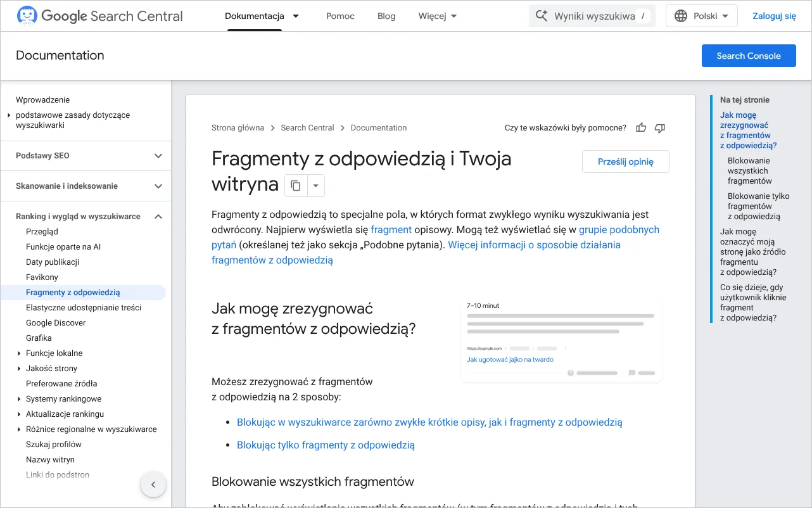Select the Dokumentacja tab

255,16
